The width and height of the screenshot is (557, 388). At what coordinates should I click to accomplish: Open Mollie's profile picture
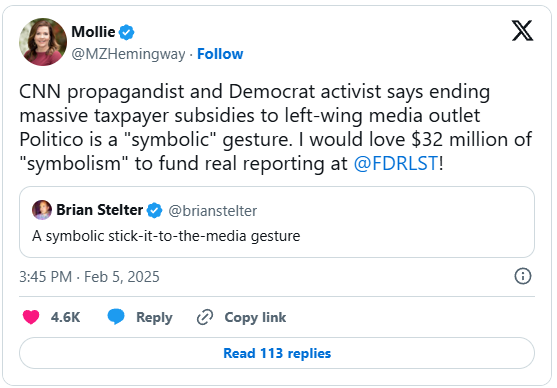pyautogui.click(x=43, y=42)
